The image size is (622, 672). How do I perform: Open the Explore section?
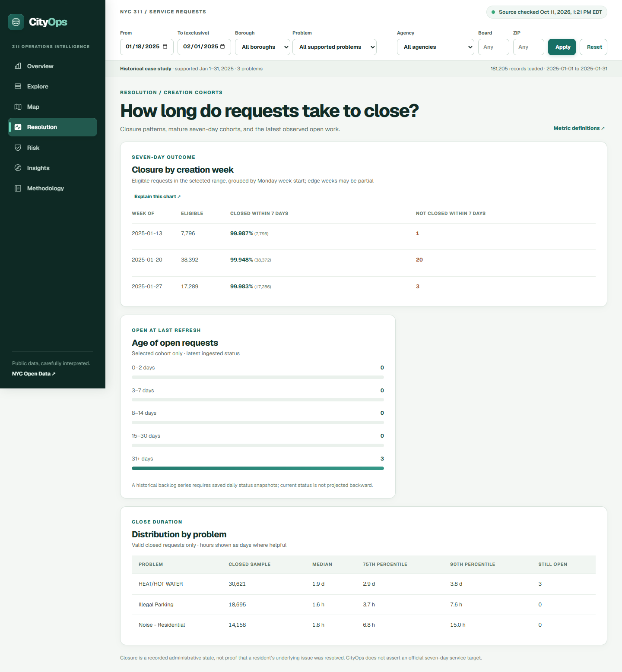[52, 86]
